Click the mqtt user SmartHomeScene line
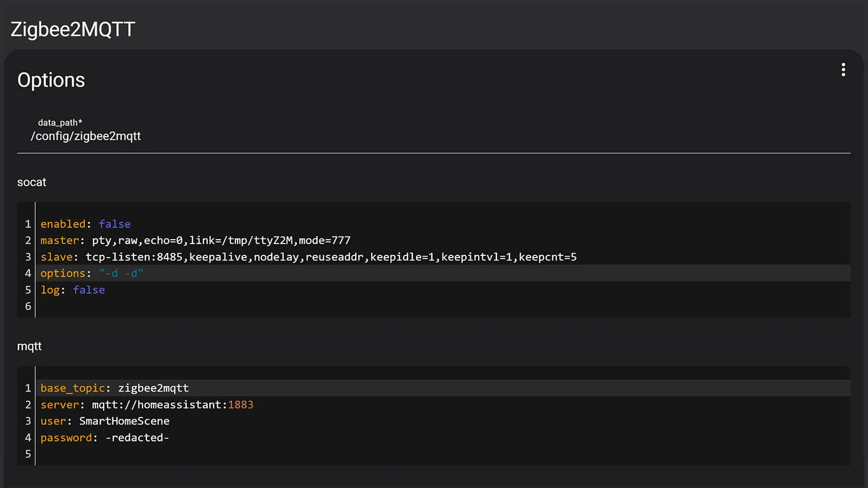Image resolution: width=868 pixels, height=488 pixels. coord(105,421)
